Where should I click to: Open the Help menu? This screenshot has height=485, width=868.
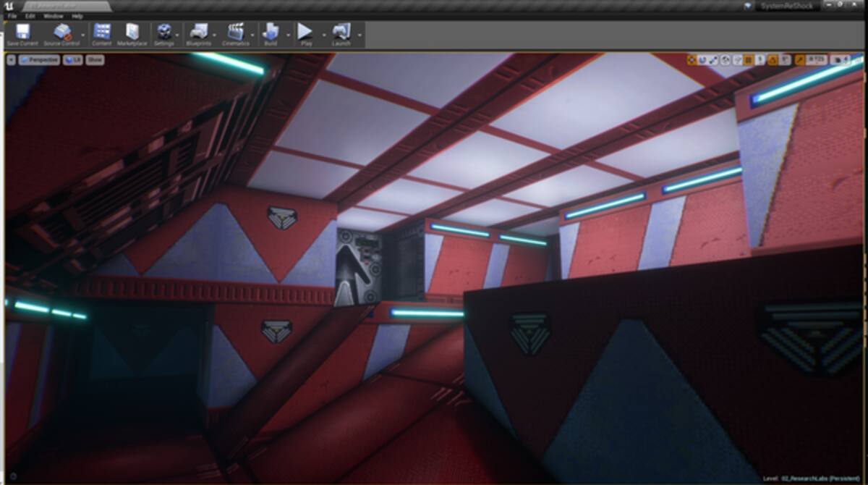pyautogui.click(x=77, y=16)
